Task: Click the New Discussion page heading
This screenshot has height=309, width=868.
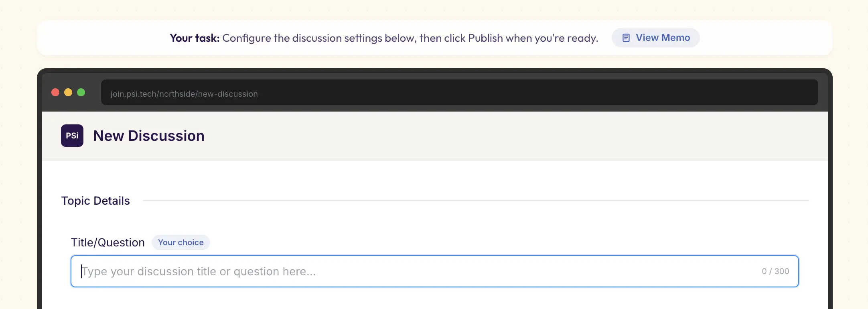Action: click(149, 136)
